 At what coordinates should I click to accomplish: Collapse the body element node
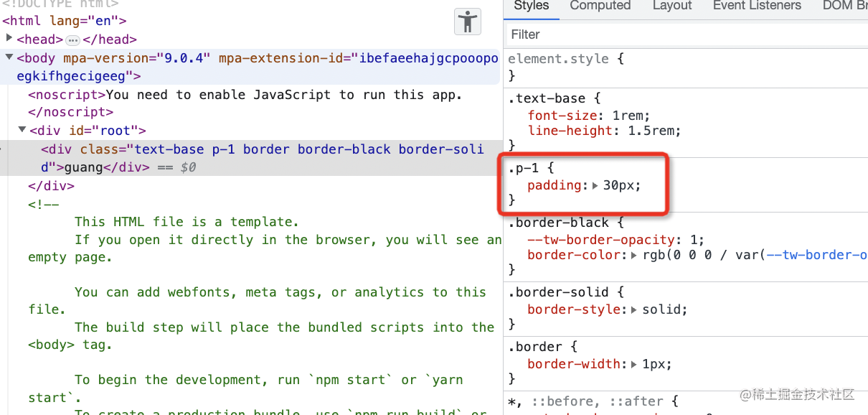[x=9, y=57]
